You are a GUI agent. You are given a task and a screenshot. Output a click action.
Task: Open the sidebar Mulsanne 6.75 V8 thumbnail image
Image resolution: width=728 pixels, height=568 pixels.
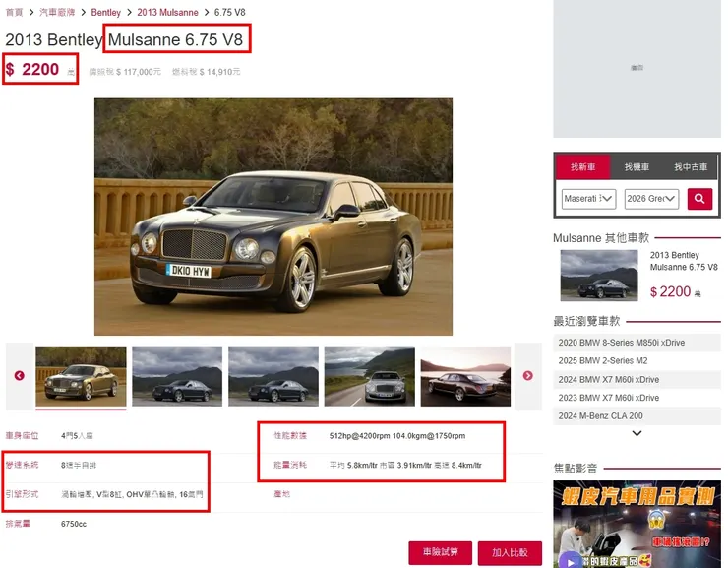pyautogui.click(x=599, y=276)
